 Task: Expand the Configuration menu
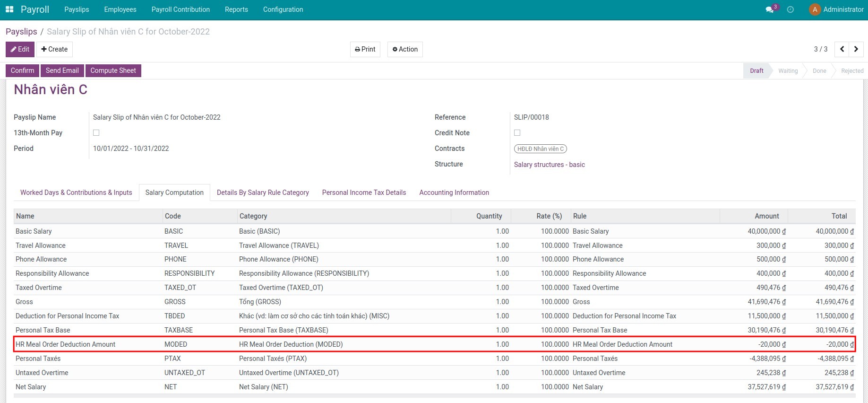coord(283,9)
